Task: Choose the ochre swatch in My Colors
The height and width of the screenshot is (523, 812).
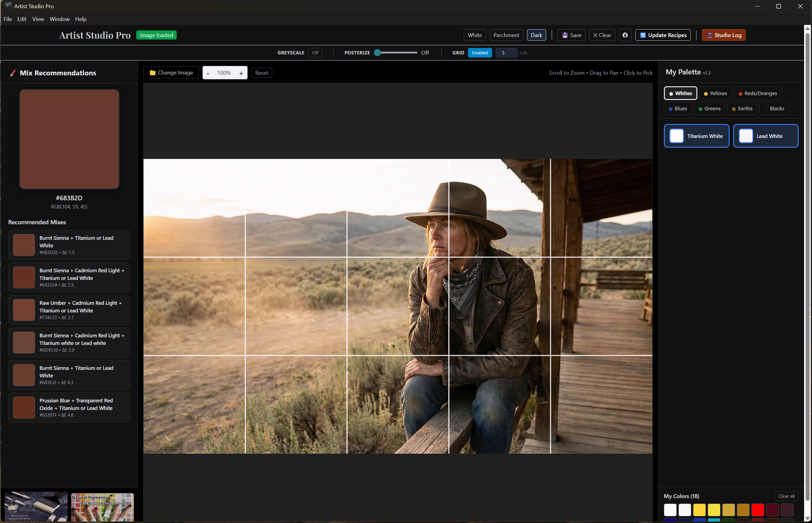Action: coord(728,509)
